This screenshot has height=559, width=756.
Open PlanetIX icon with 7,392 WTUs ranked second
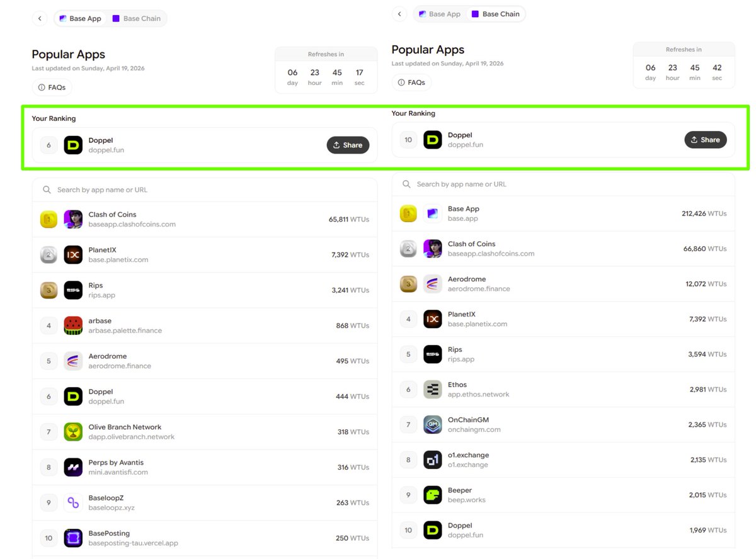tap(73, 254)
